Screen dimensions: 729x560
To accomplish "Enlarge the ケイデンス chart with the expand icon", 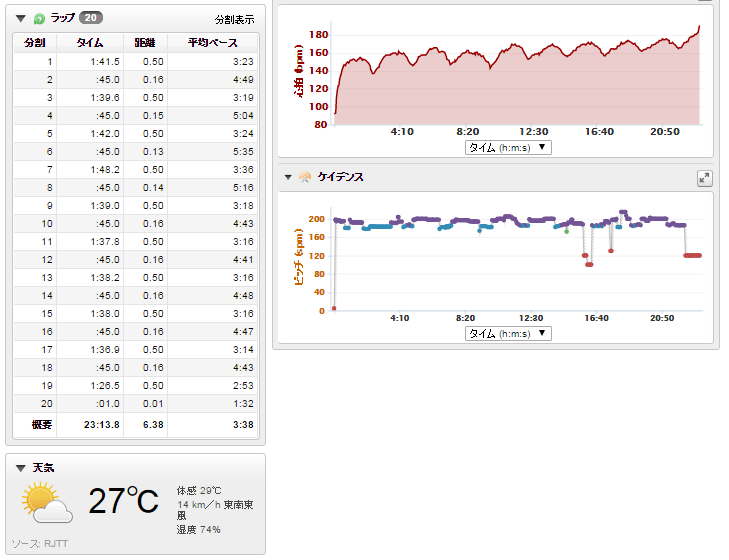I will [704, 178].
